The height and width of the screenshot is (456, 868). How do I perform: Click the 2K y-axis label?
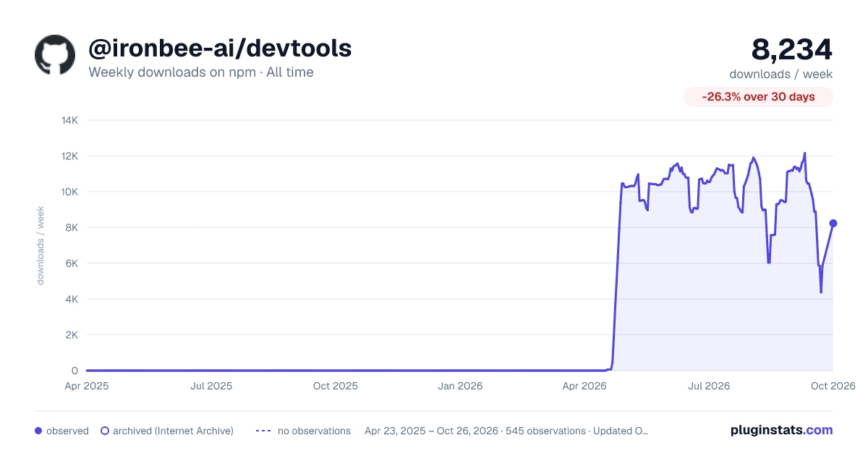[x=72, y=335]
